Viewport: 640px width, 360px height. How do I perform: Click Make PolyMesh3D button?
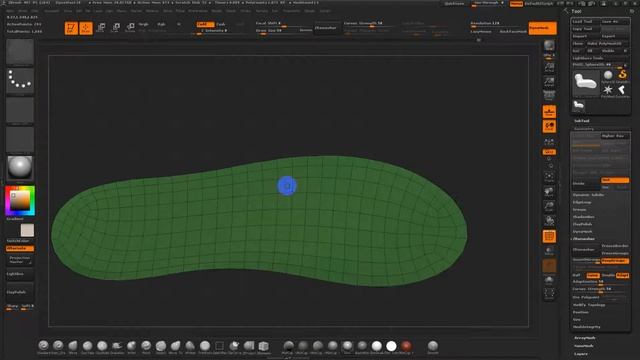point(607,43)
